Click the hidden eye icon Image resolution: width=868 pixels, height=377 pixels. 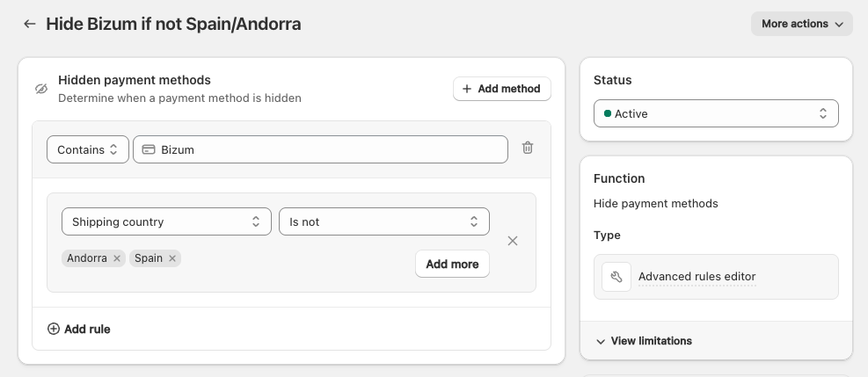(x=40, y=89)
